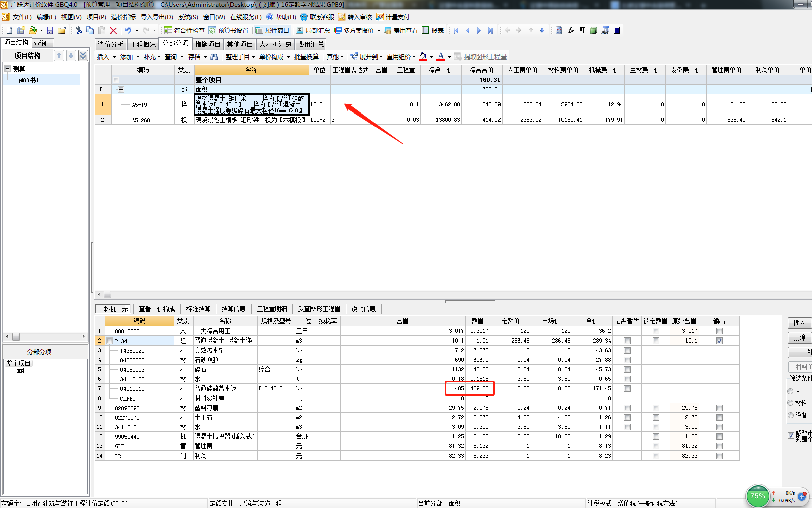812x508 pixels.
Task: Move project structure item up arrow
Action: click(x=59, y=55)
